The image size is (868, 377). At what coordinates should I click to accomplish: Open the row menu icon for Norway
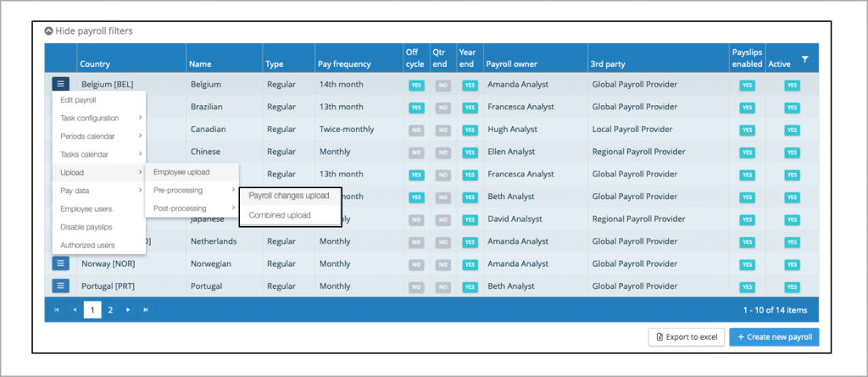pos(61,263)
